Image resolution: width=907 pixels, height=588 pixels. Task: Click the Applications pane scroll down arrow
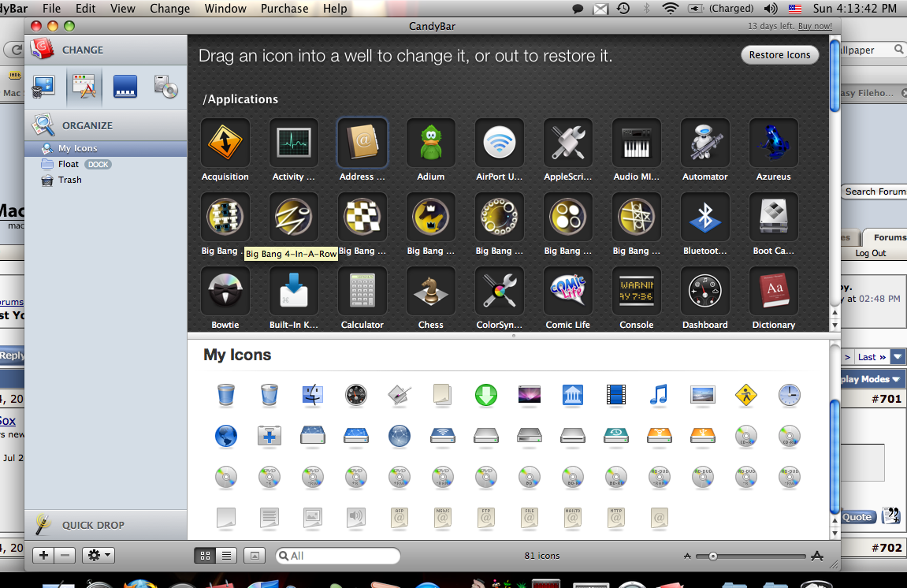tap(835, 326)
